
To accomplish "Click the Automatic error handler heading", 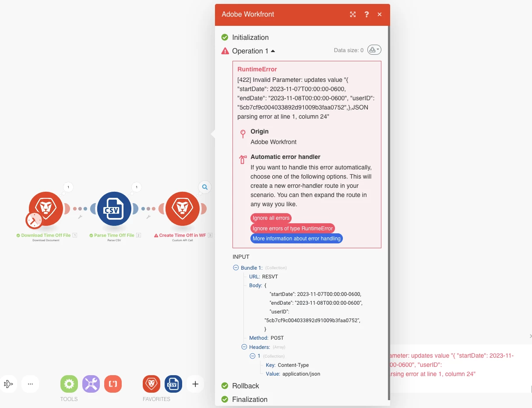I will pos(285,157).
